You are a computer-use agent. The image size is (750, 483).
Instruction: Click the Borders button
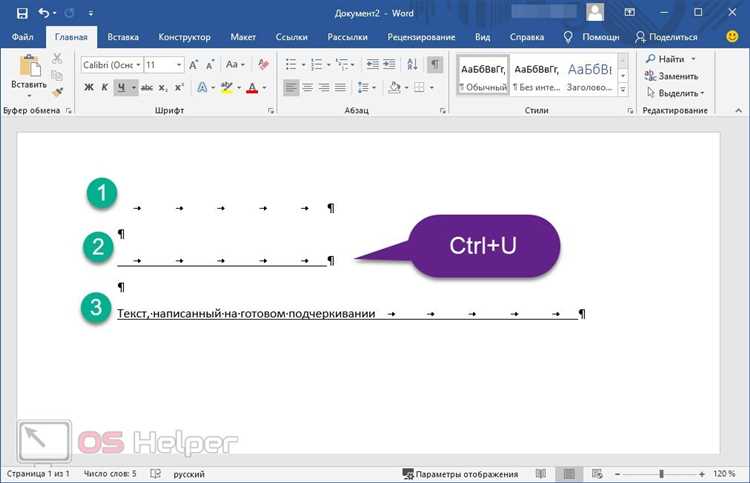419,87
